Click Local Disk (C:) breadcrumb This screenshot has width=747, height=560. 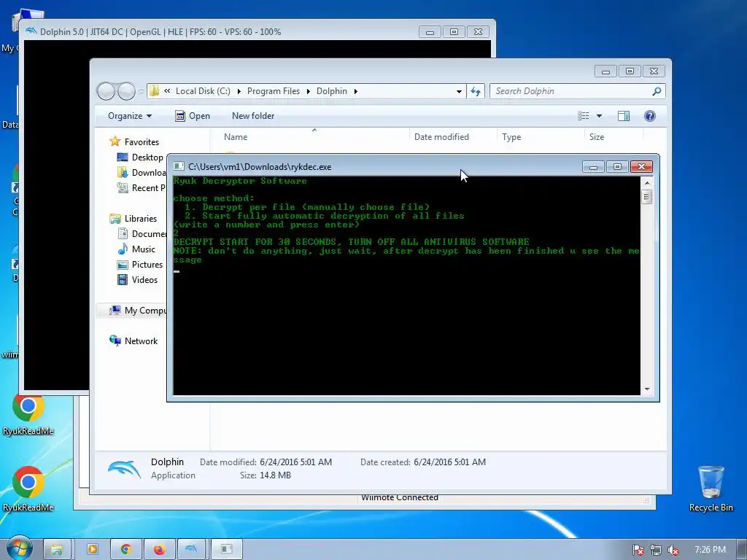point(203,91)
